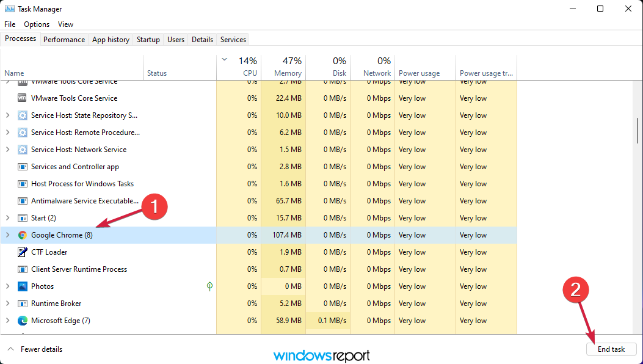Sort by the Power usage column header

point(425,68)
